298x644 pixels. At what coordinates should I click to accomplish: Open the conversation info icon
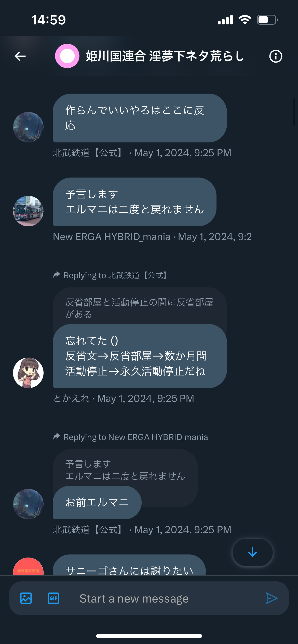(x=276, y=56)
